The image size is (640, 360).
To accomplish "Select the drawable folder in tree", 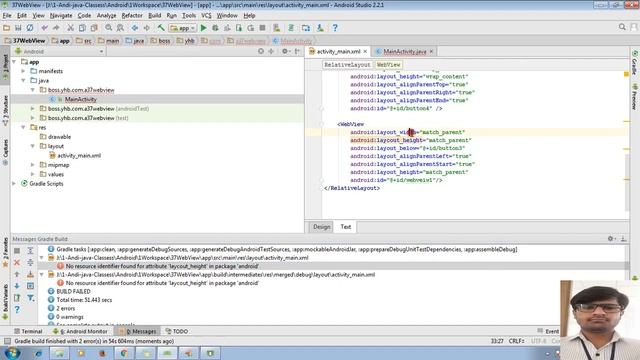I will [59, 137].
